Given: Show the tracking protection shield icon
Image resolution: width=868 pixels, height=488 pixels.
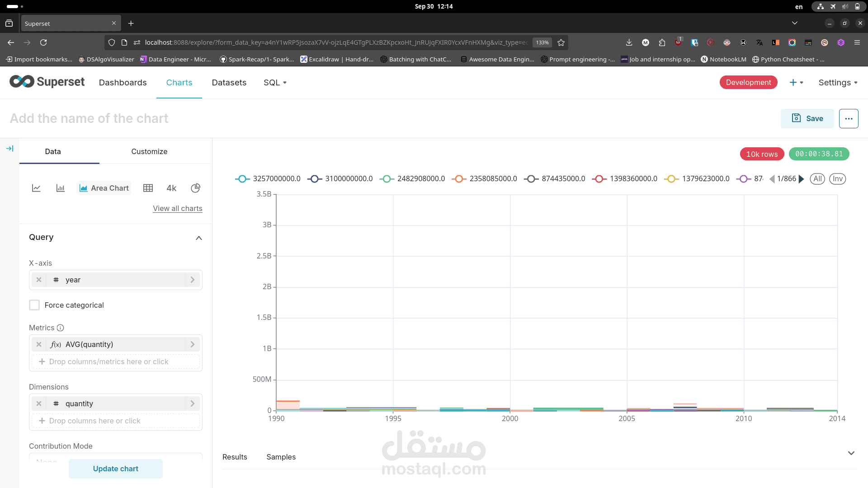Looking at the screenshot, I should [x=112, y=42].
